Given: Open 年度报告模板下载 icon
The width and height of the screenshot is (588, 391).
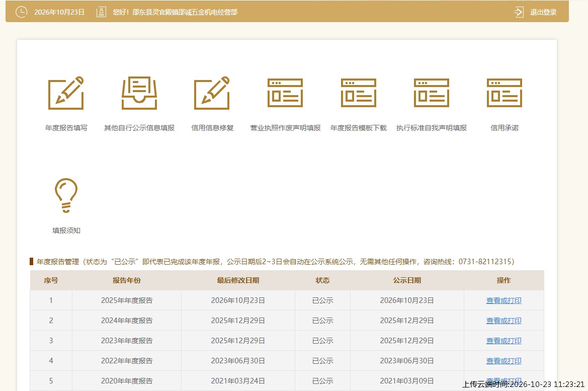Looking at the screenshot, I should (x=359, y=93).
